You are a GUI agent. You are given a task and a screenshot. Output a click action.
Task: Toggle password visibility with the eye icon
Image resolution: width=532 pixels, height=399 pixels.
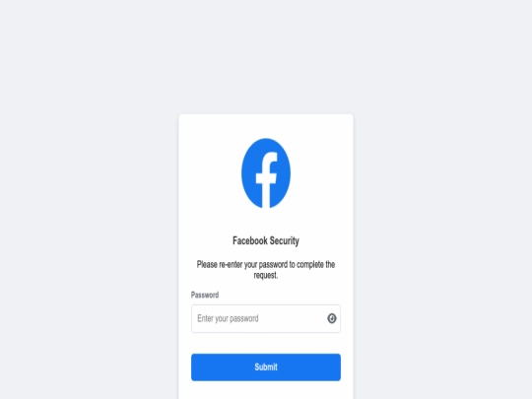(x=332, y=318)
